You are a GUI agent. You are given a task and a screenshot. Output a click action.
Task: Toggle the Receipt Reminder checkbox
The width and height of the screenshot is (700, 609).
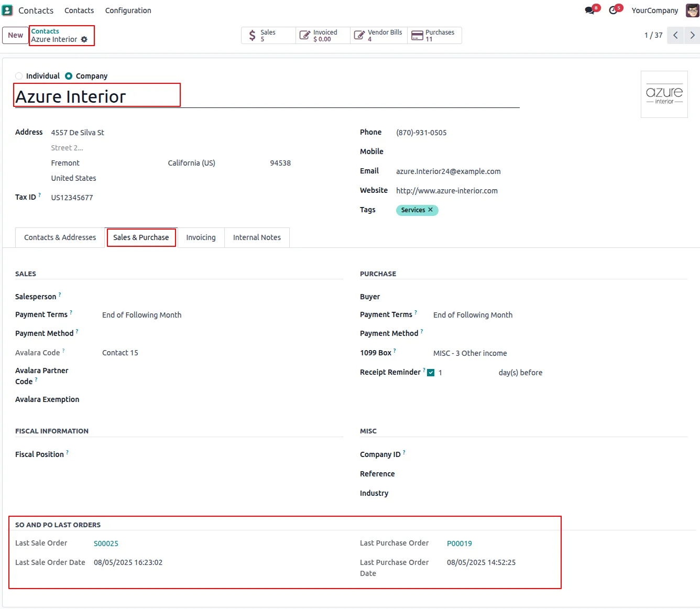[x=431, y=373]
